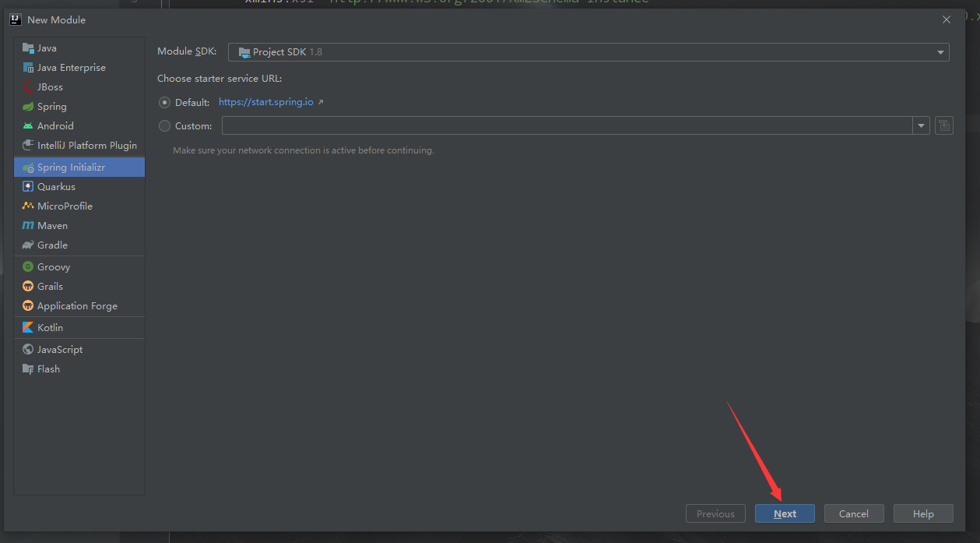The height and width of the screenshot is (543, 980).
Task: Click the Gradle elephant icon
Action: click(x=28, y=245)
